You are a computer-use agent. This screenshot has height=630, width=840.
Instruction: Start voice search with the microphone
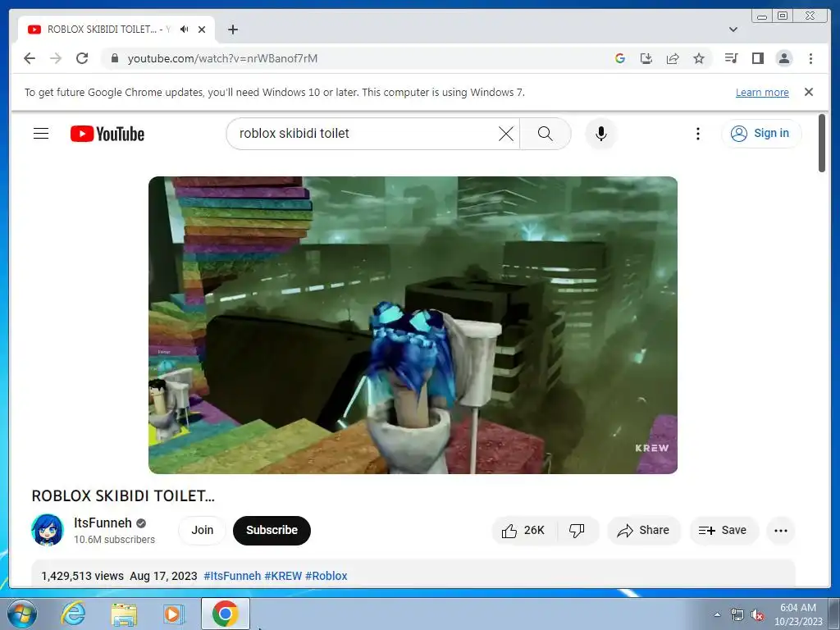601,134
